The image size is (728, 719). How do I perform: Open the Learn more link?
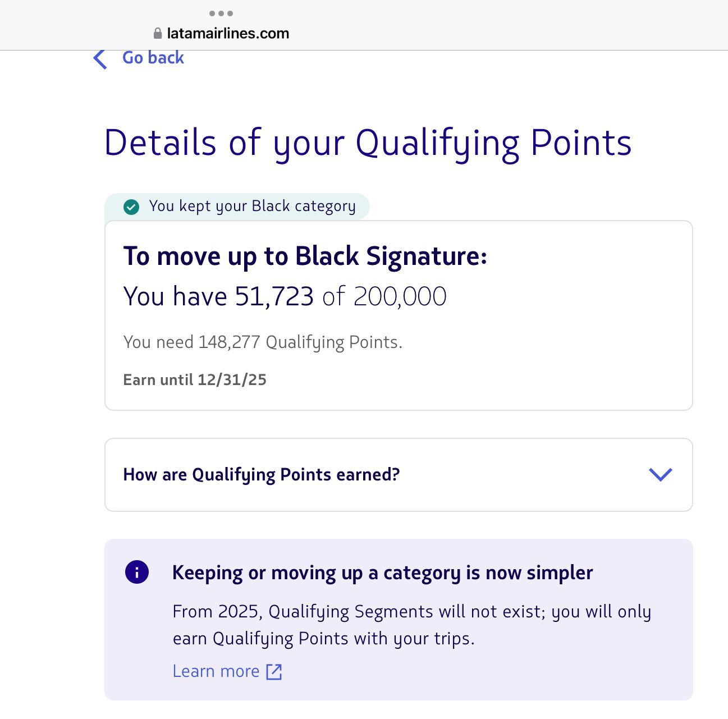point(216,671)
